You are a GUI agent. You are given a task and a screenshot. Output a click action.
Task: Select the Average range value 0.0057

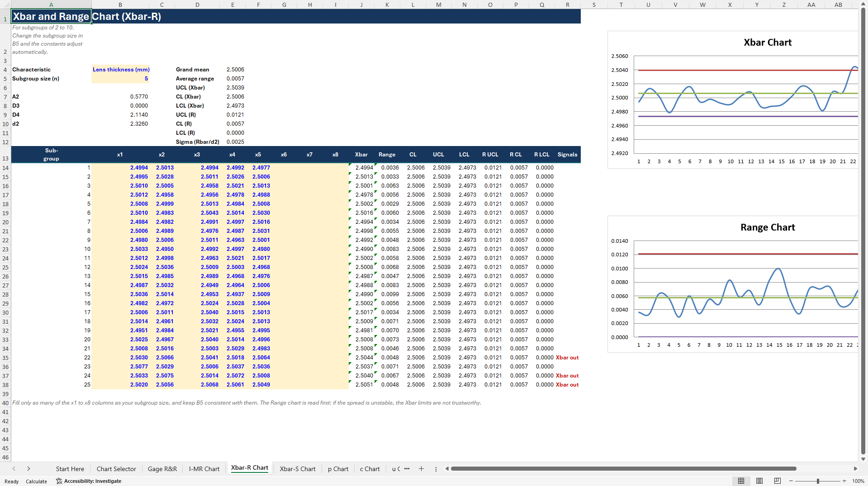[x=235, y=79]
